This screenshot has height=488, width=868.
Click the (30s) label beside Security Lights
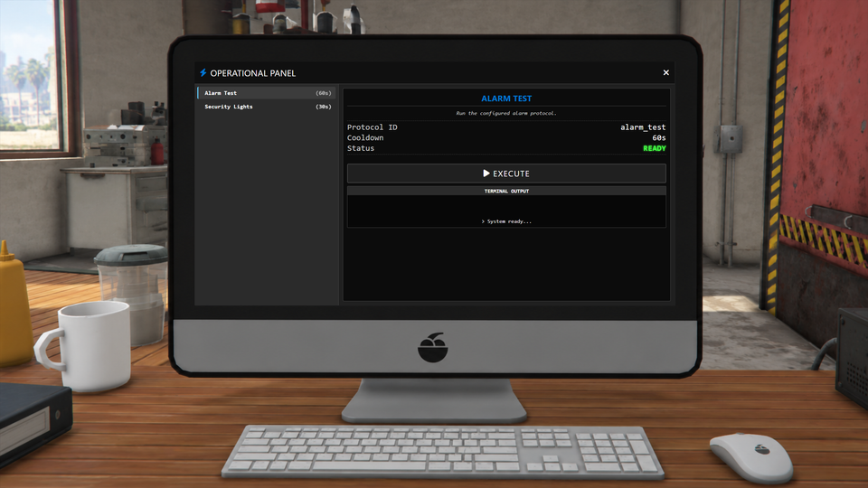click(x=324, y=107)
